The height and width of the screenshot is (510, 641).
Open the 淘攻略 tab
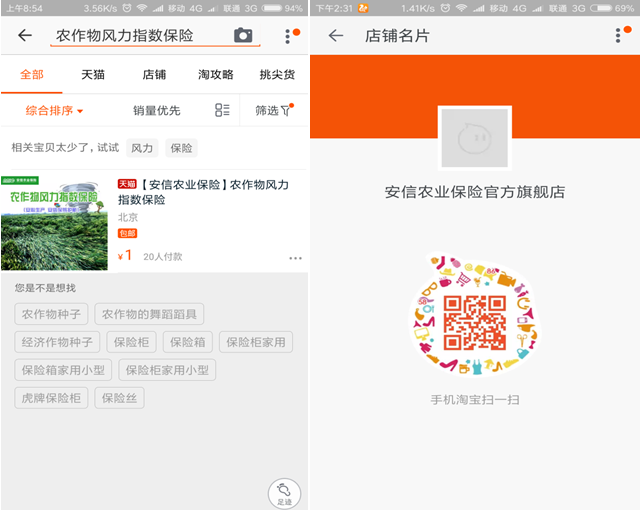click(216, 75)
